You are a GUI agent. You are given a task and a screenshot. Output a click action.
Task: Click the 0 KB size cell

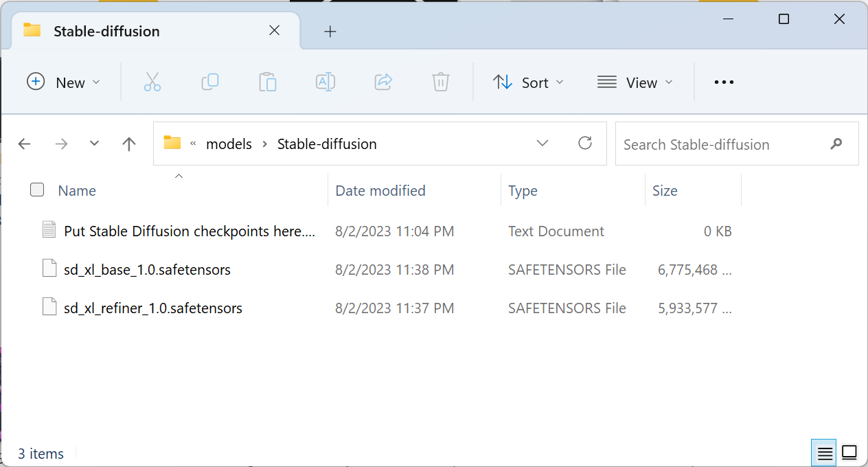click(x=718, y=231)
